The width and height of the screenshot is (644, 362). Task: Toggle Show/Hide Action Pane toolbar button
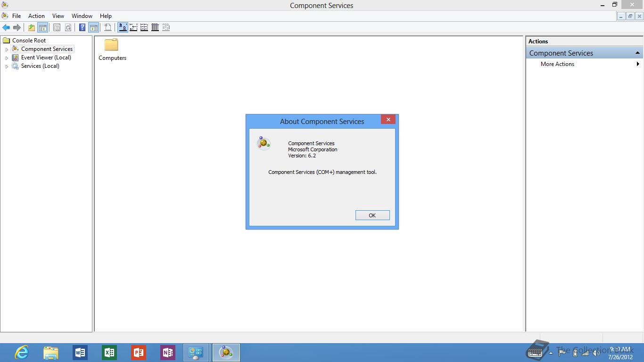[93, 27]
